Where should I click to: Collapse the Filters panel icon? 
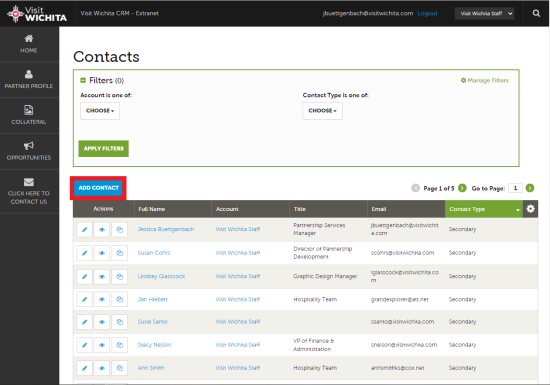[x=83, y=80]
